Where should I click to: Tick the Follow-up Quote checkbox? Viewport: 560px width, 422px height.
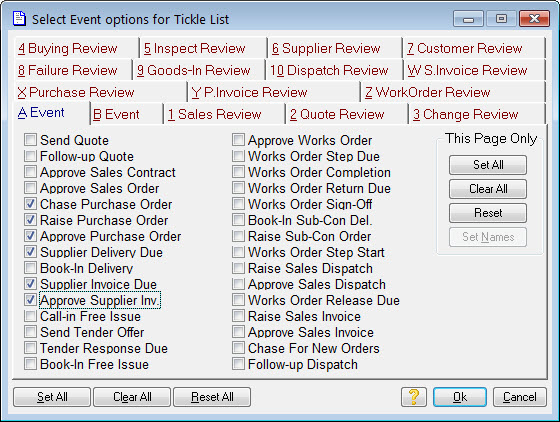coord(30,156)
